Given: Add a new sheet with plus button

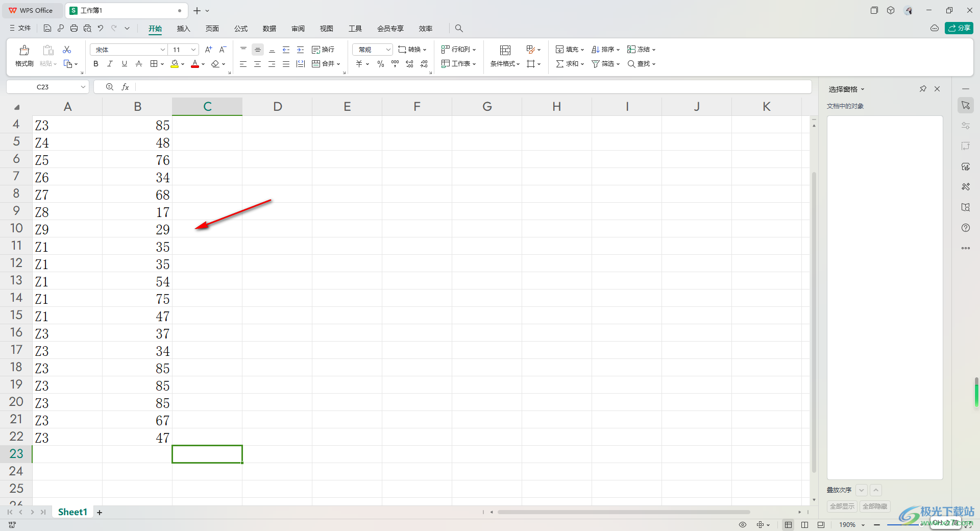Looking at the screenshot, I should pyautogui.click(x=100, y=513).
